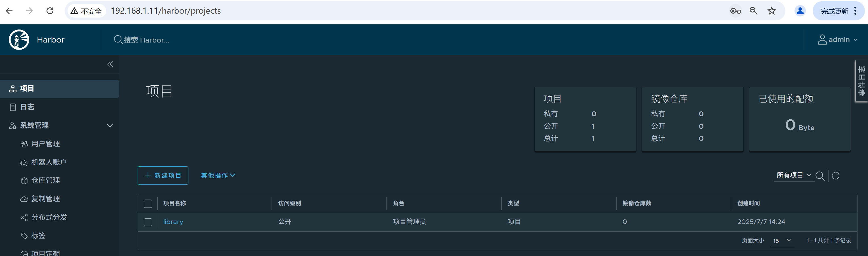The image size is (868, 256).
Task: Focus the 搜索 Harbor search field
Action: pyautogui.click(x=147, y=40)
